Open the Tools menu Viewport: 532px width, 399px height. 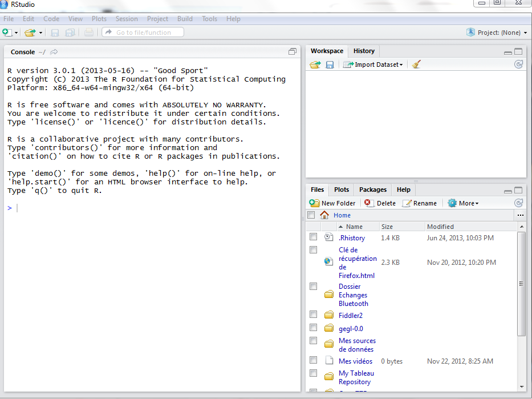tap(209, 19)
